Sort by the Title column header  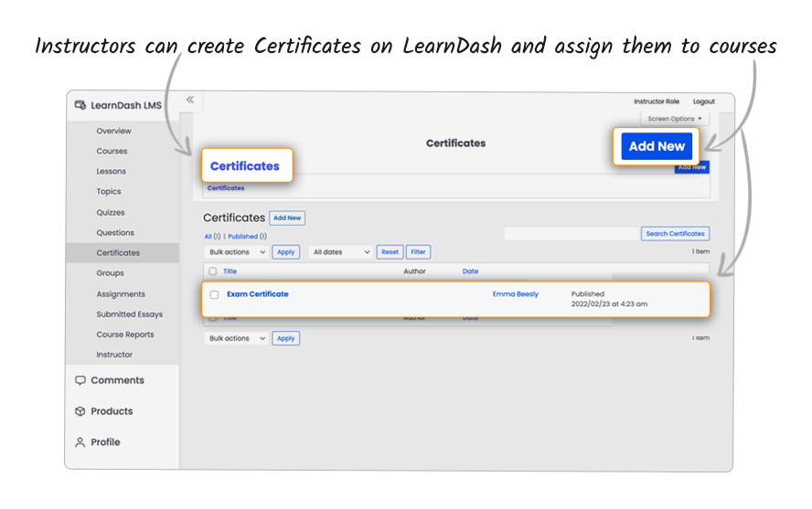tap(230, 271)
